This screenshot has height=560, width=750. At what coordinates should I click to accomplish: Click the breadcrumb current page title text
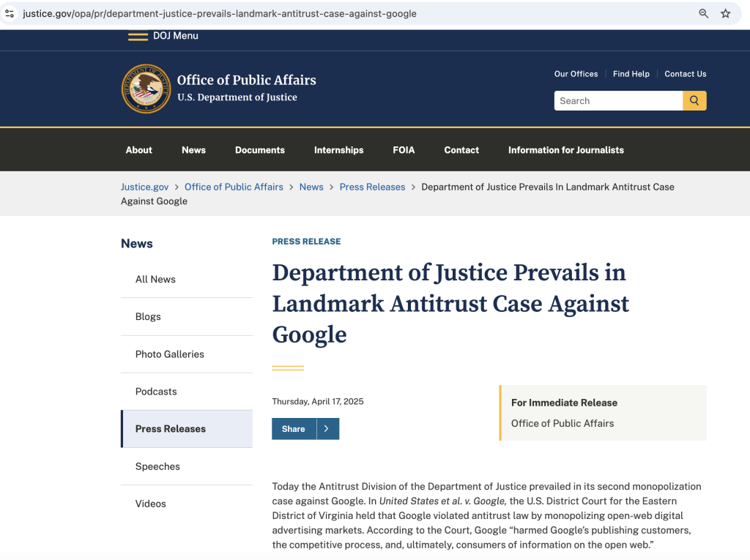point(398,194)
